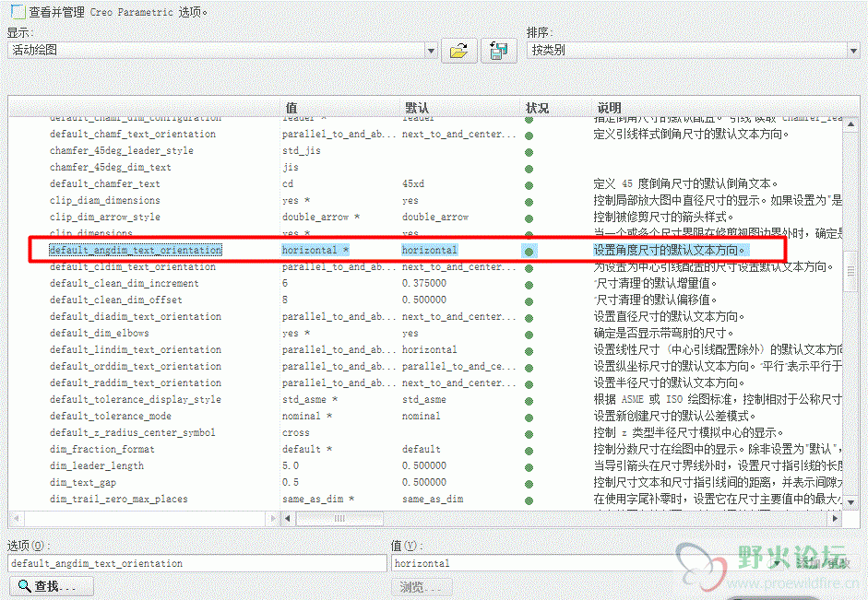The height and width of the screenshot is (600, 868).
Task: Select dim_text_gap option
Action: [x=82, y=482]
